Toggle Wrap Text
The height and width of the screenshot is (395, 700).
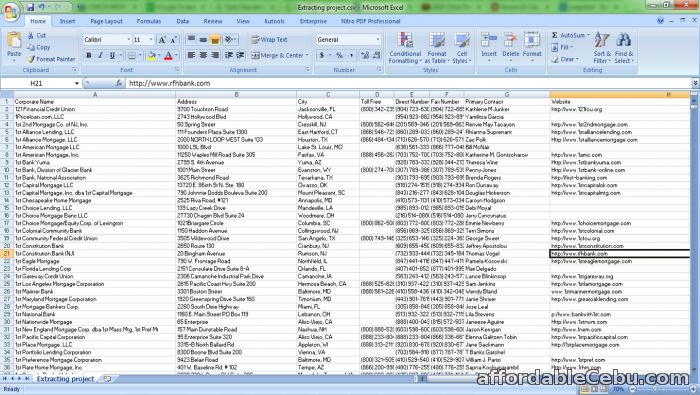click(269, 40)
